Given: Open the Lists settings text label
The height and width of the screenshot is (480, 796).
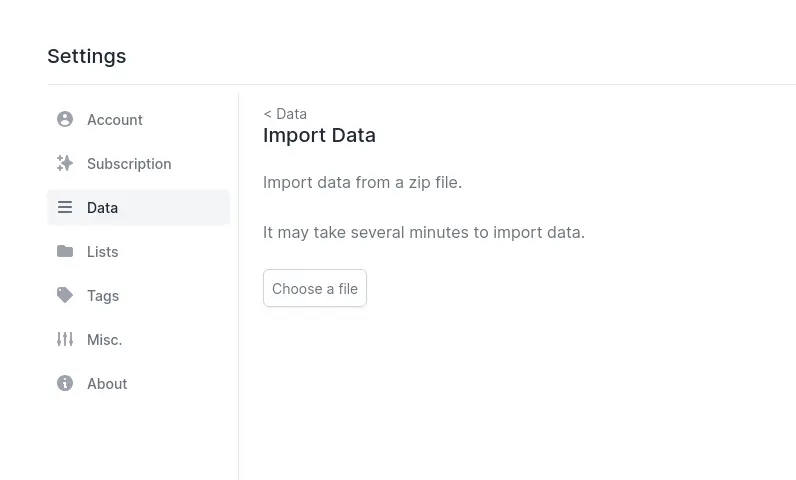Looking at the screenshot, I should tap(103, 252).
